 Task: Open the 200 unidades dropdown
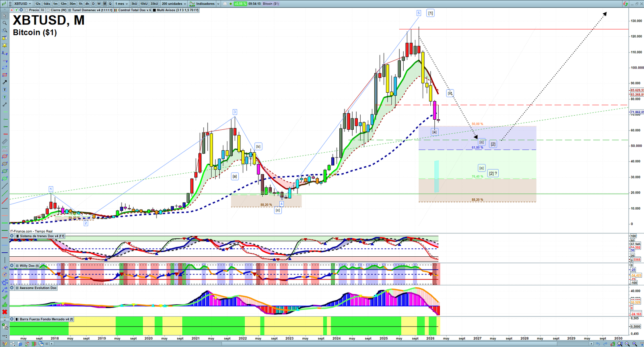click(x=174, y=4)
